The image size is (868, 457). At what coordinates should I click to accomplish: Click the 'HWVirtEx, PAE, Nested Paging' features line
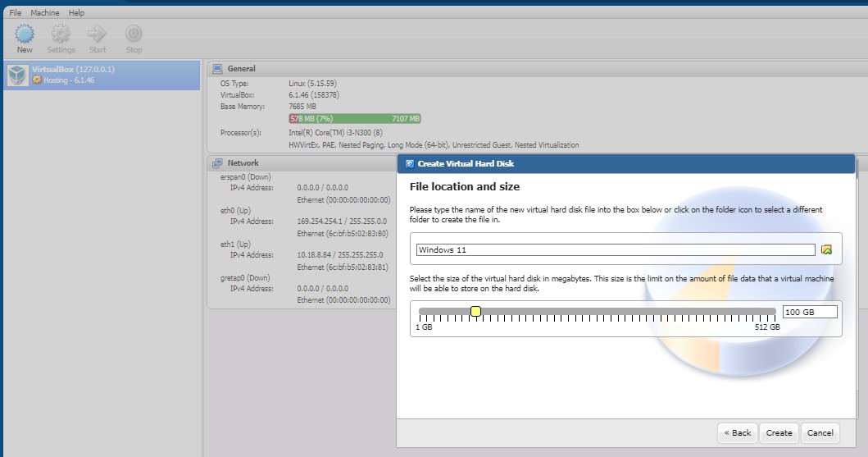434,144
